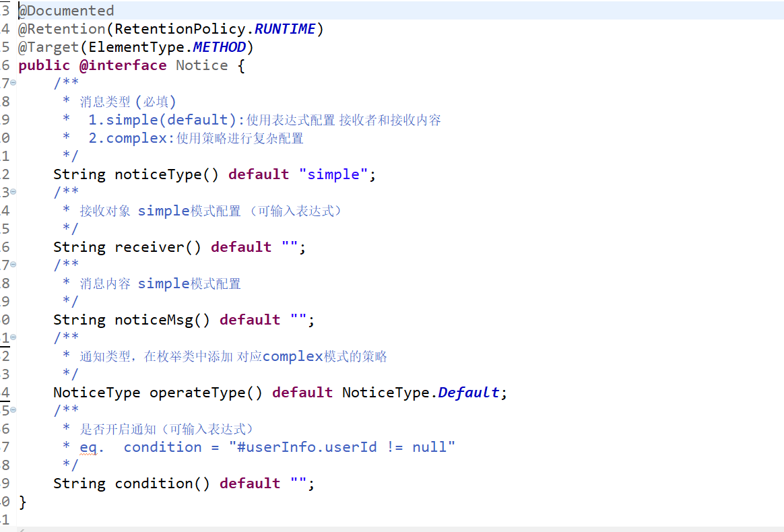
Task: Click the operateType method name
Action: click(x=197, y=393)
